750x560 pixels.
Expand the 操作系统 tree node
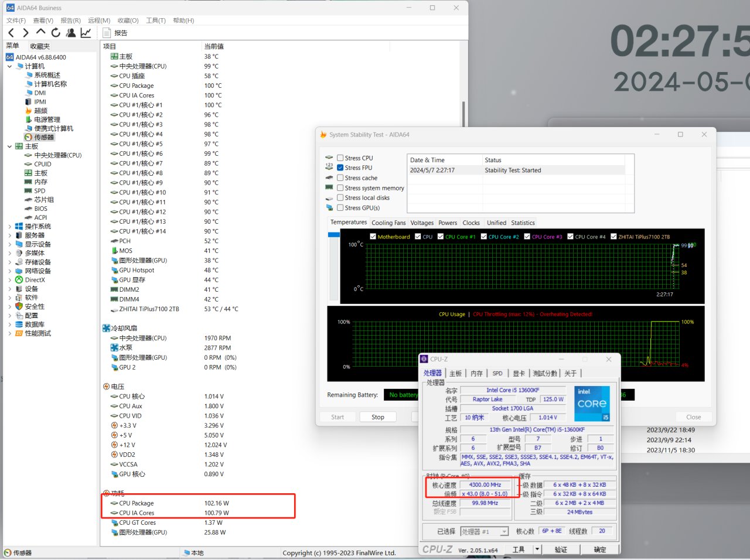coord(10,227)
